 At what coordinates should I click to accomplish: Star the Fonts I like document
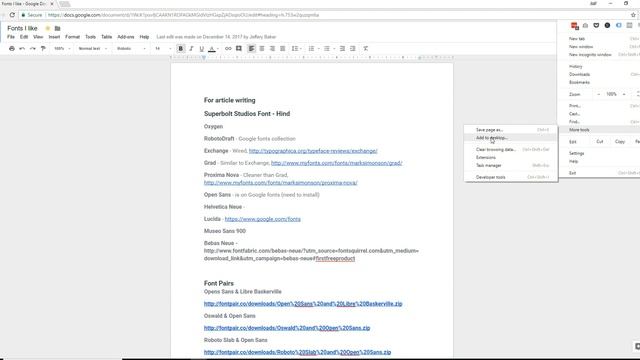click(47, 28)
